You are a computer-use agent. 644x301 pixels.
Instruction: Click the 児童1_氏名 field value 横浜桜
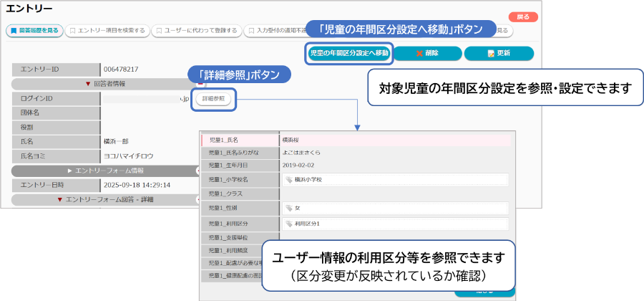pyautogui.click(x=293, y=140)
